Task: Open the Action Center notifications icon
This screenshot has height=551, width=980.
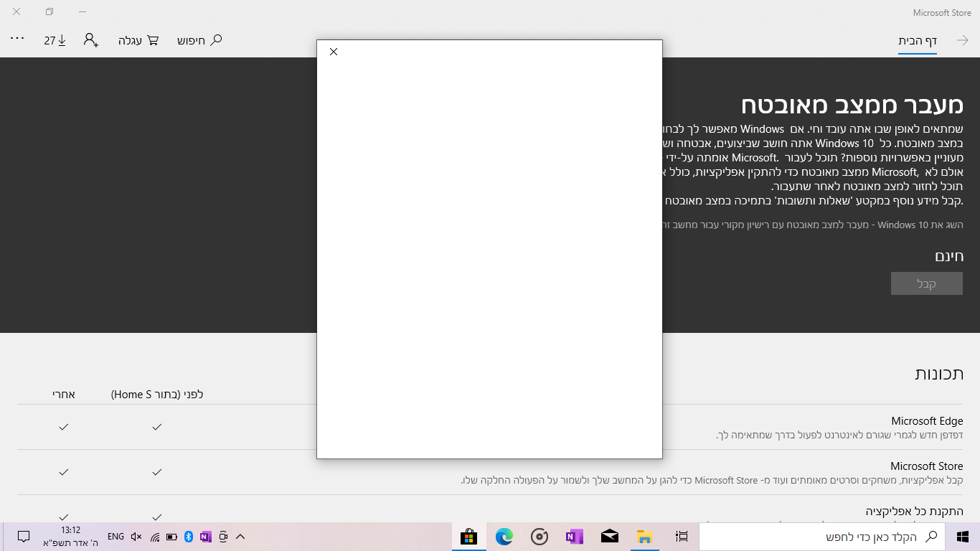Action: pos(23,537)
